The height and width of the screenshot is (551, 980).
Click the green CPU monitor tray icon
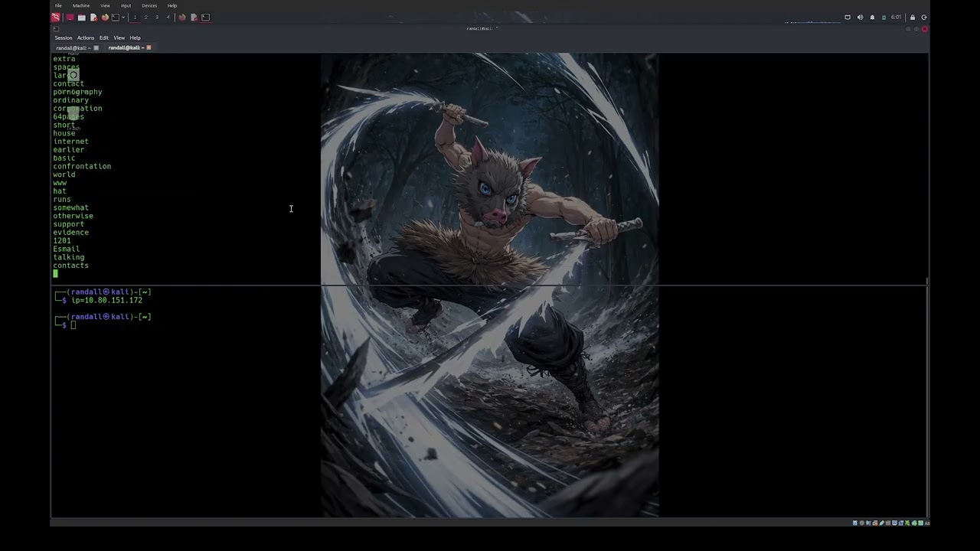(x=884, y=17)
